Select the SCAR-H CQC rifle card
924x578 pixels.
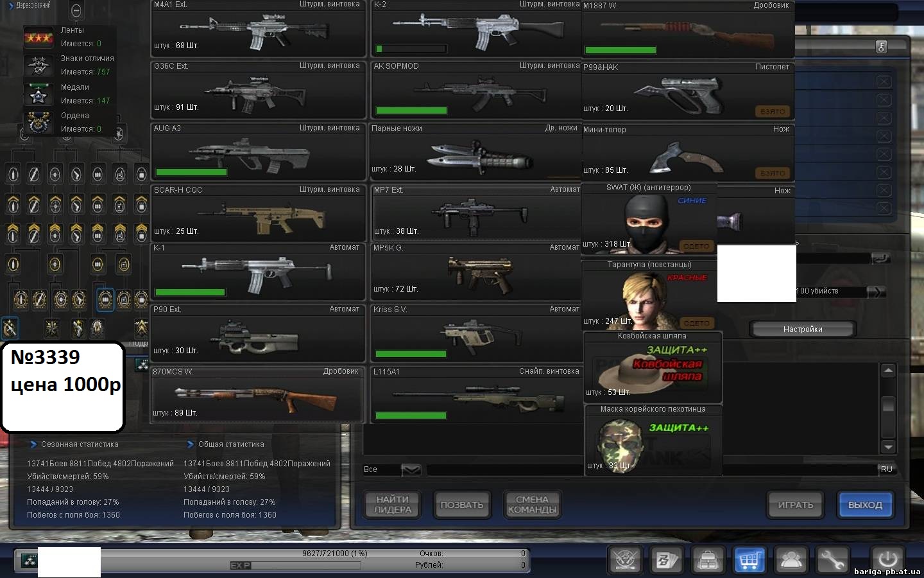(x=258, y=213)
